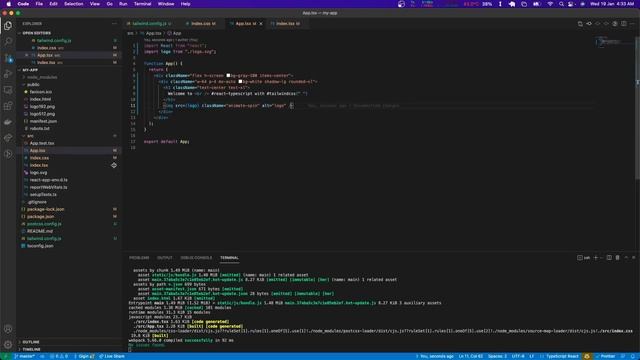
Task: Expand the node_modules folder
Action: point(42,77)
